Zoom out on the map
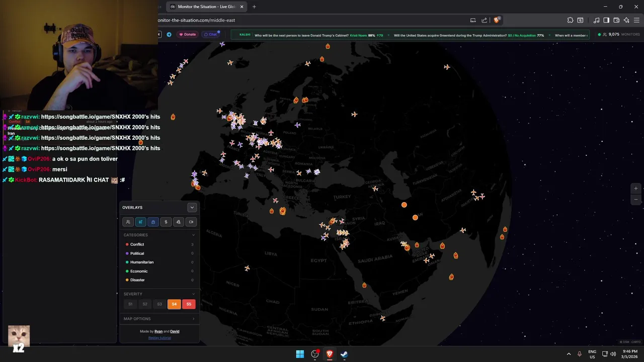Viewport: 644px width, 362px height. (636, 200)
